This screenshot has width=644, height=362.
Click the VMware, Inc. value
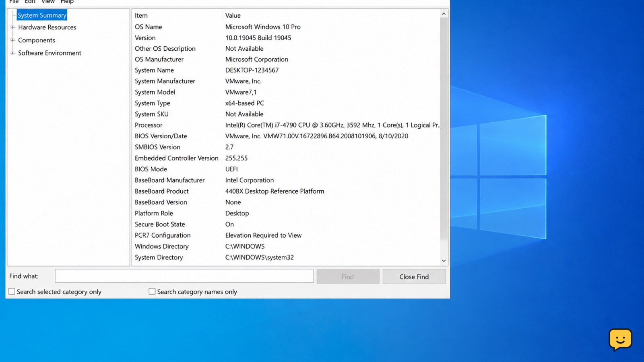[244, 81]
